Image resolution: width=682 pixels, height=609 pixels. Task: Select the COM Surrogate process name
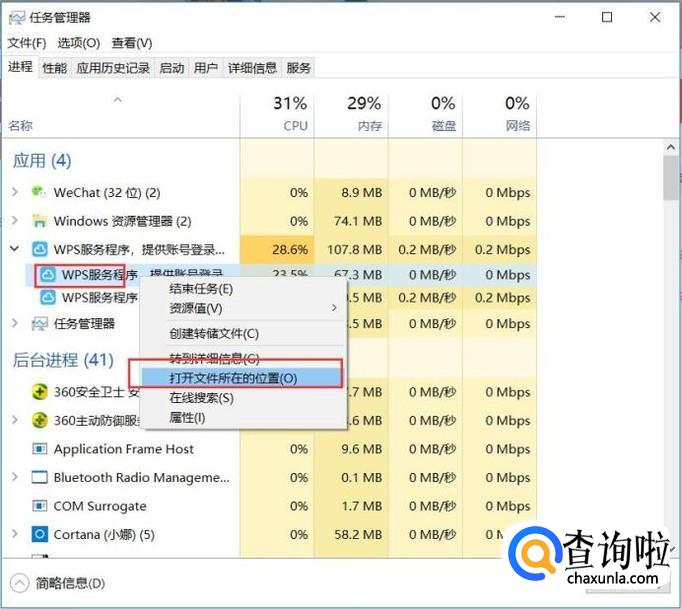pos(100,506)
